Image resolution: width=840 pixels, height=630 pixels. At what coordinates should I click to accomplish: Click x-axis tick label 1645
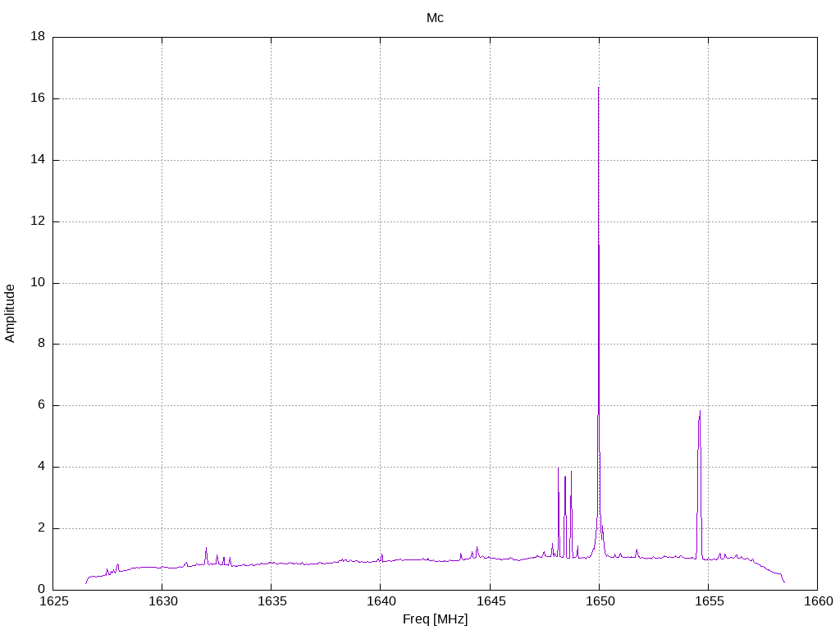tap(491, 601)
